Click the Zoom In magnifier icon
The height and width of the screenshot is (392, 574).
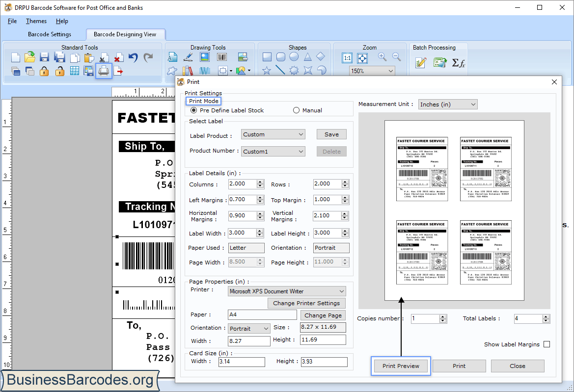[x=382, y=57]
